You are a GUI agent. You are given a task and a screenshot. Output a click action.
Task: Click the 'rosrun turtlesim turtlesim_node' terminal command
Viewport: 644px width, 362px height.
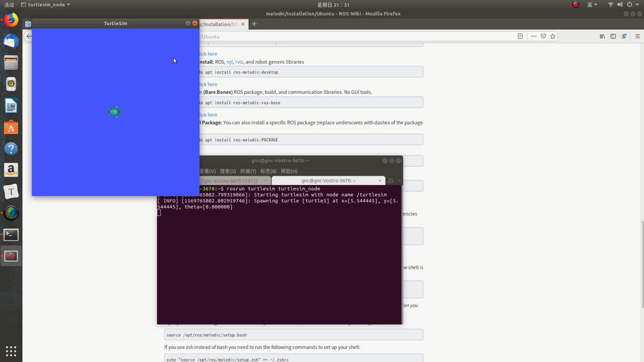click(273, 189)
